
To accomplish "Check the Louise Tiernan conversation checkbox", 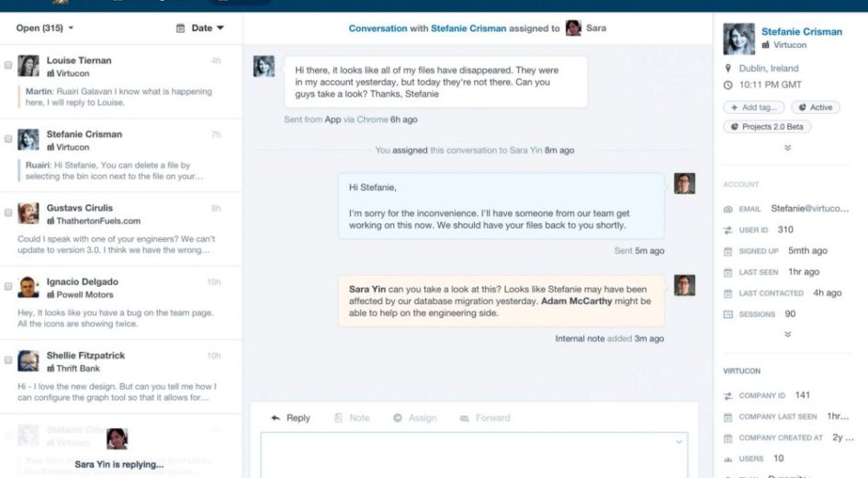I will (8, 66).
